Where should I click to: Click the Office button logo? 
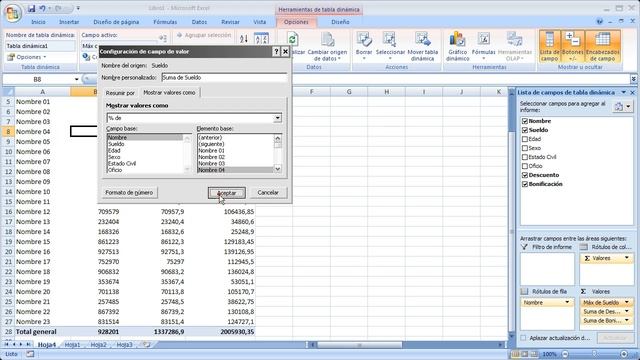pyautogui.click(x=12, y=12)
